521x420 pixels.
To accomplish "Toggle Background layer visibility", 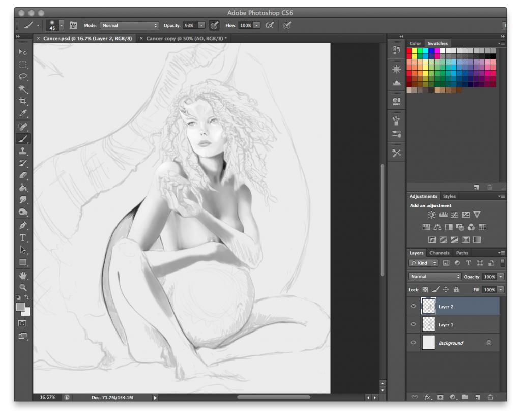I will (x=413, y=343).
